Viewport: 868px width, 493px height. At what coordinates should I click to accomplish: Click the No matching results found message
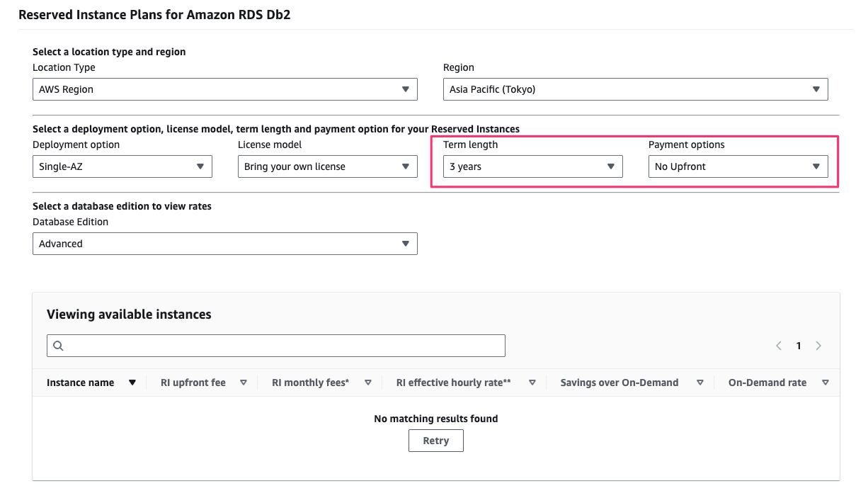436,419
